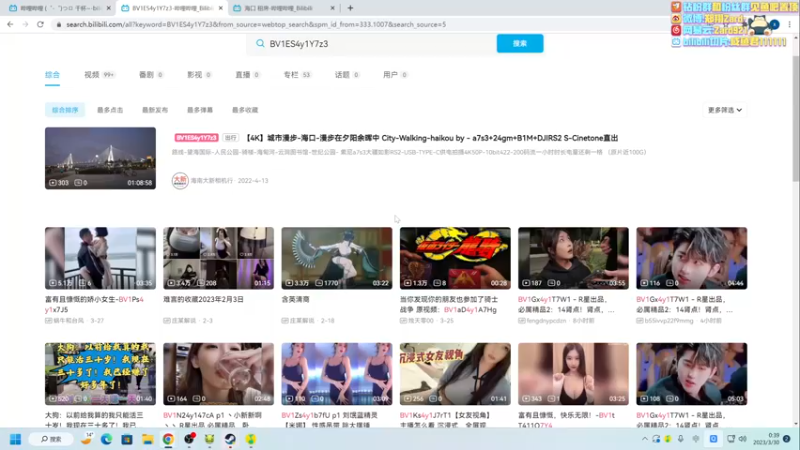Click the microphone icon in system tray
Screen dimensions: 800x450
(x=681, y=439)
